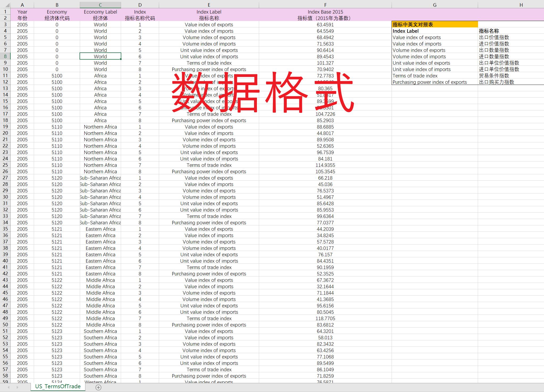This screenshot has width=544, height=392.
Task: Open the US_TermsOfTrade sheet tab
Action: point(58,386)
